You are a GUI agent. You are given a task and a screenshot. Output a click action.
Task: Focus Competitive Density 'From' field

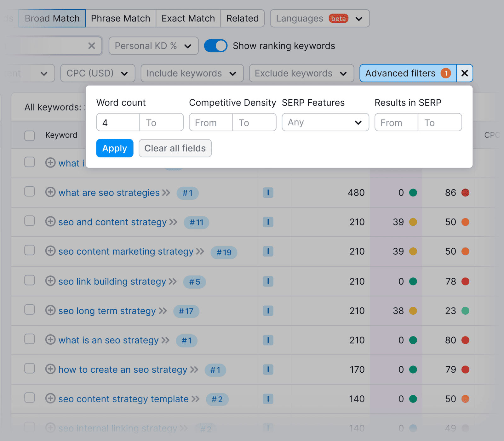211,122
